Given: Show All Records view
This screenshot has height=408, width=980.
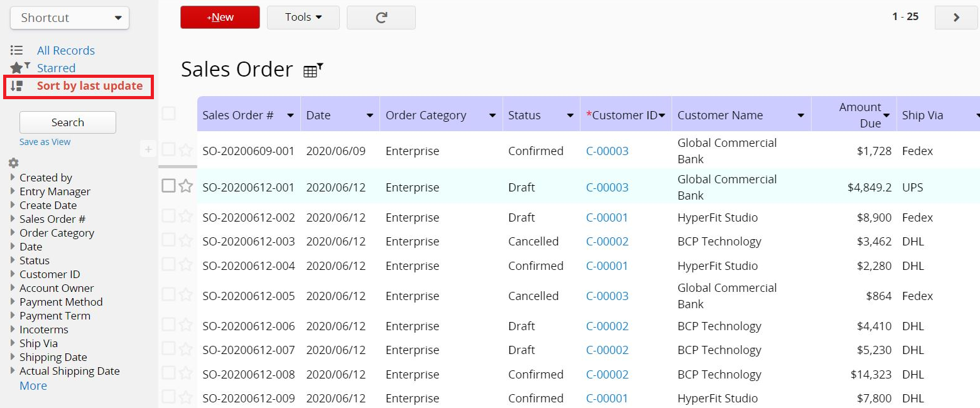Looking at the screenshot, I should click(x=66, y=50).
